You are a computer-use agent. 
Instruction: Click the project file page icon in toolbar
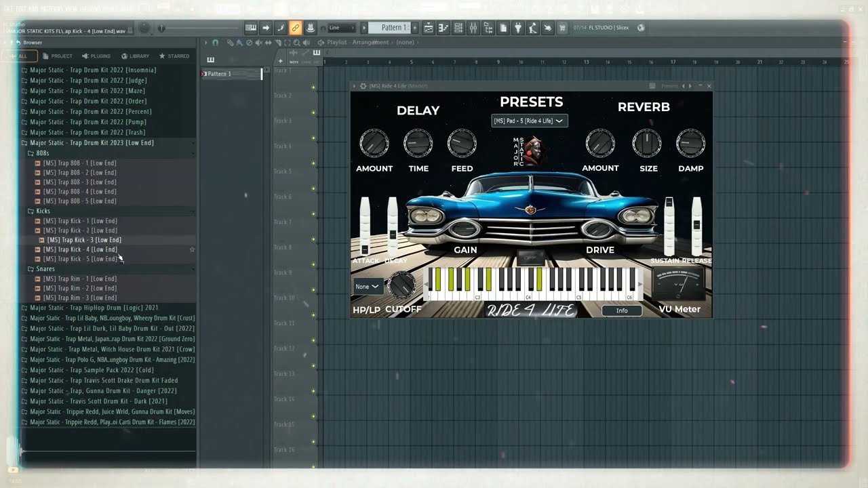503,28
